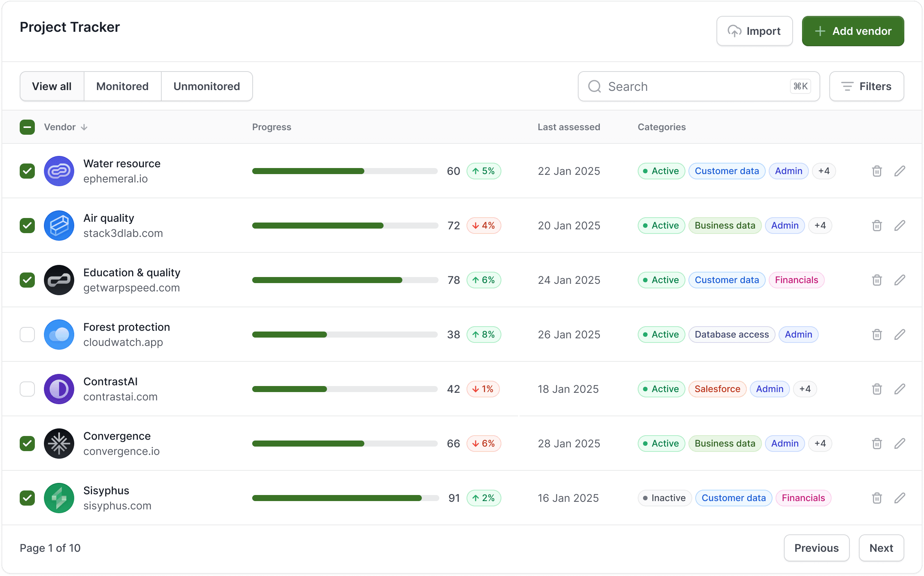Click the Water resource vendor logo
The height and width of the screenshot is (576, 924).
coord(59,171)
